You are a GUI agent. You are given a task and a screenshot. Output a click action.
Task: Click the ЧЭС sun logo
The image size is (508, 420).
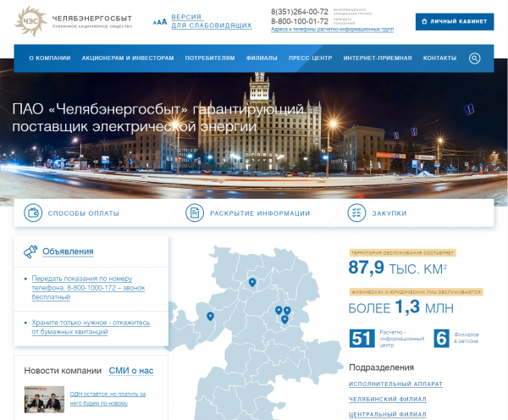[x=30, y=21]
